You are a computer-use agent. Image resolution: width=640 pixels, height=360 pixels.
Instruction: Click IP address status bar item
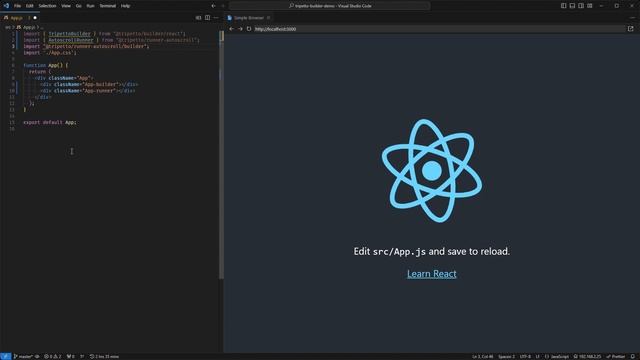pyautogui.click(x=587, y=356)
